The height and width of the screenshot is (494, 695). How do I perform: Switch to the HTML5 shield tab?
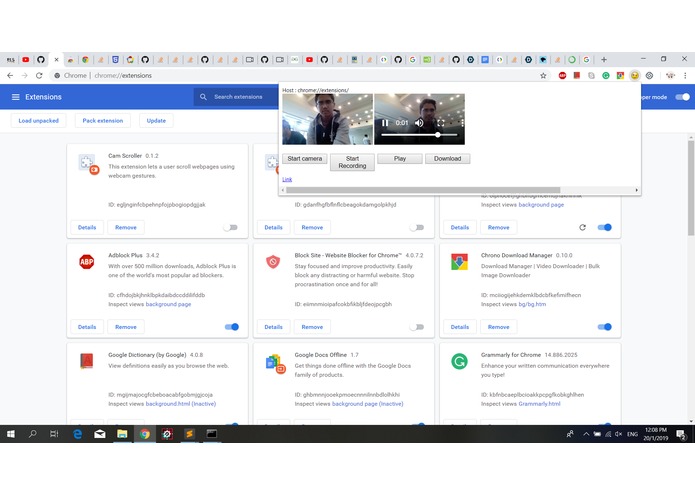(x=115, y=59)
